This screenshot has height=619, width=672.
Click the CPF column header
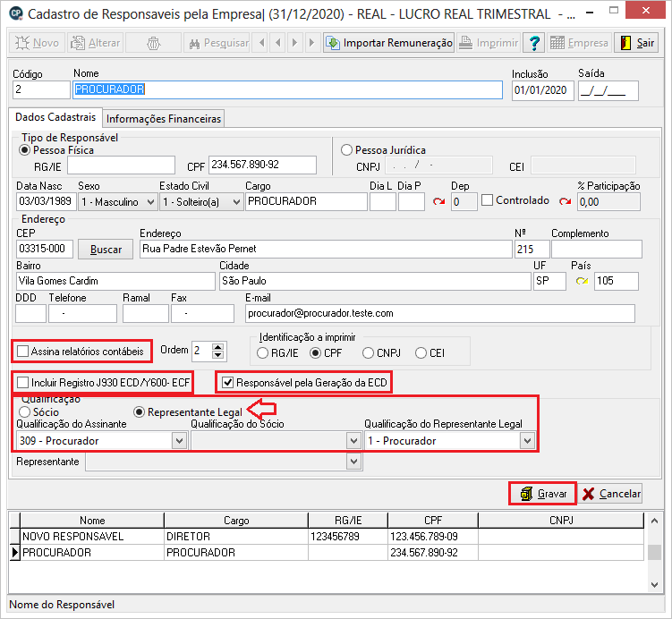(x=433, y=521)
